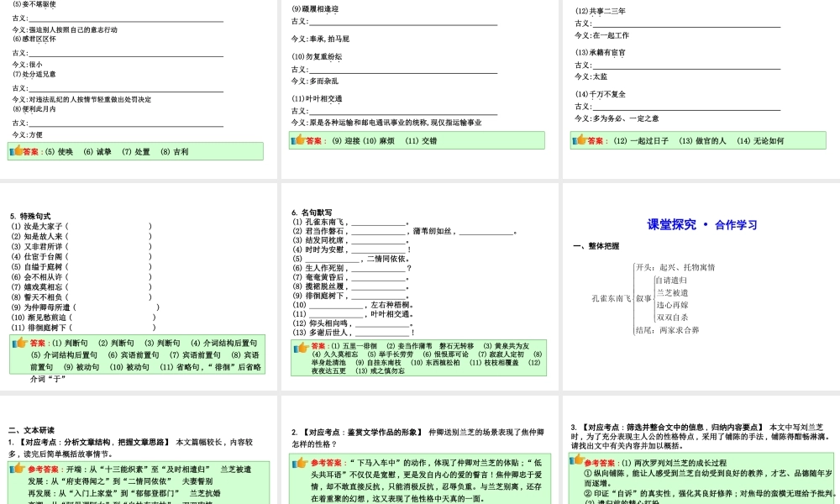Click the line (6)感君区区怀
The width and height of the screenshot is (840, 504).
(34, 39)
